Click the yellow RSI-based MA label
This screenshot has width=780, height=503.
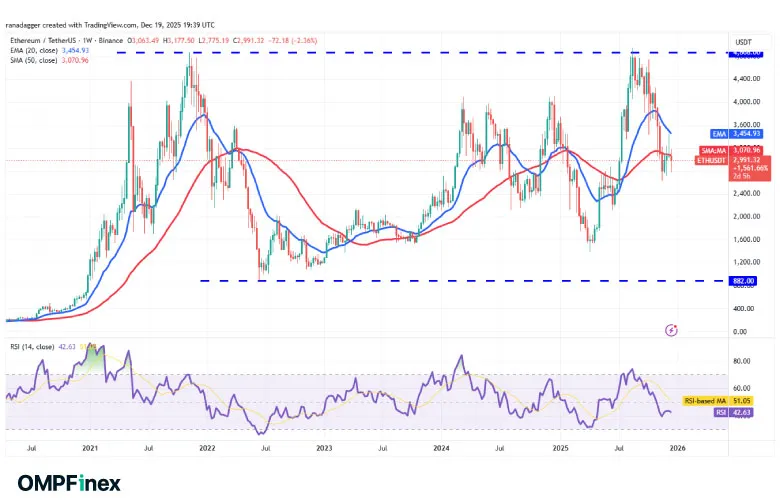pyautogui.click(x=717, y=401)
